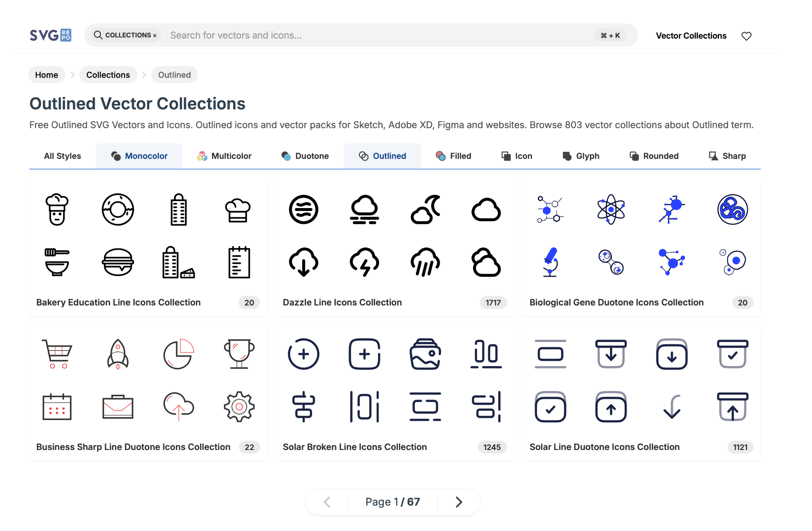The width and height of the screenshot is (812, 531).
Task: Switch to the Duotone tab
Action: tap(305, 156)
